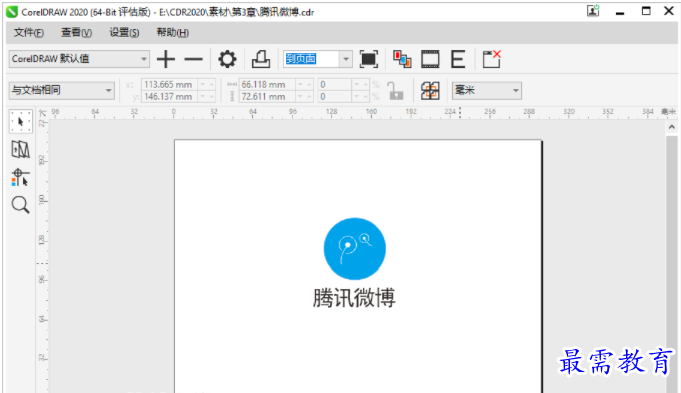
Task: Click the Print icon in toolbar
Action: tap(261, 59)
